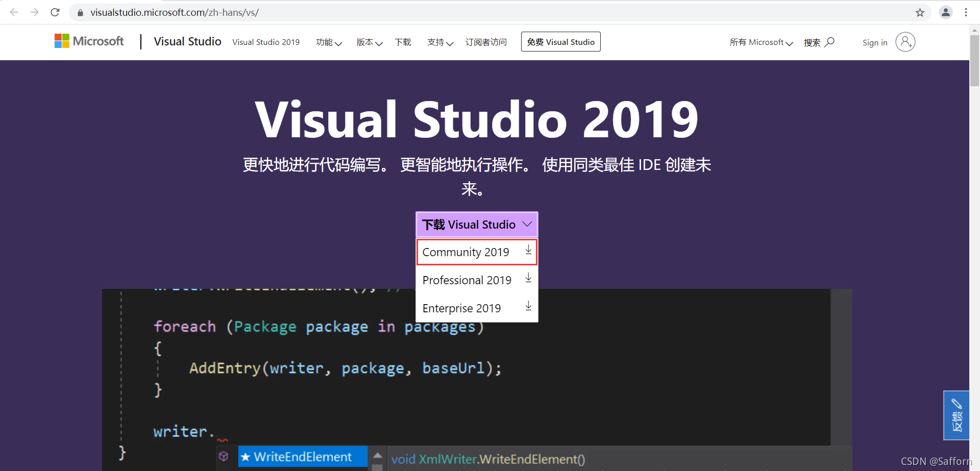Click the download arrow next to Enterprise 2019
Image resolution: width=980 pixels, height=471 pixels.
point(528,306)
